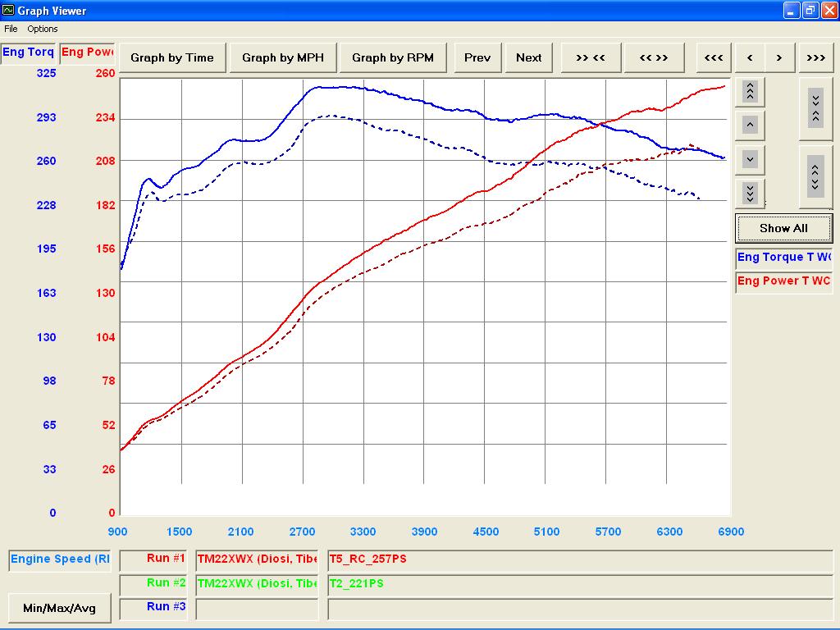Click the '>> <<' horizontal zoom button
The height and width of the screenshot is (630, 840).
click(591, 58)
